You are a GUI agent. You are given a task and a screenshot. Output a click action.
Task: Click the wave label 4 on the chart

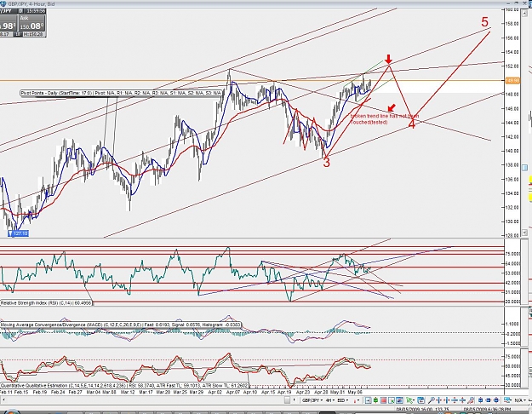[x=411, y=124]
